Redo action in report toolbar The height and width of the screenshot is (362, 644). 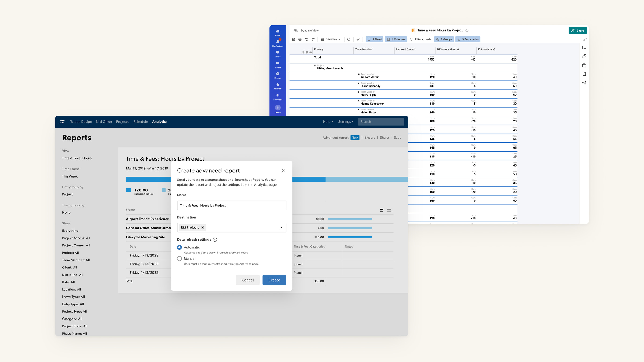coord(313,39)
